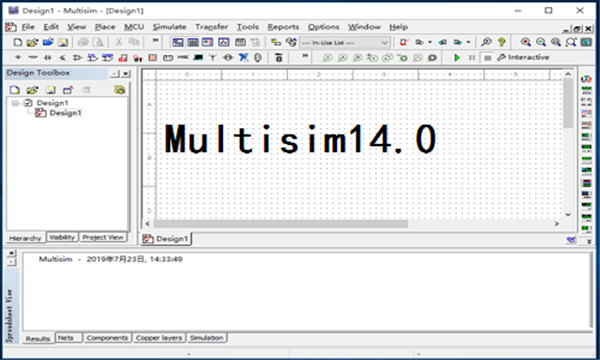Click the Open sample folder icon
Viewport: 600px width, 360px height.
(48, 42)
